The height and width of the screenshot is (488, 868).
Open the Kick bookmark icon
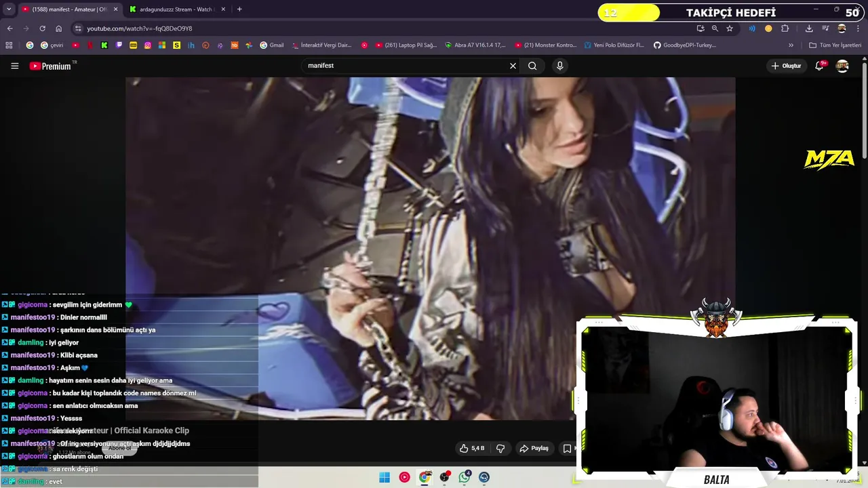point(104,45)
